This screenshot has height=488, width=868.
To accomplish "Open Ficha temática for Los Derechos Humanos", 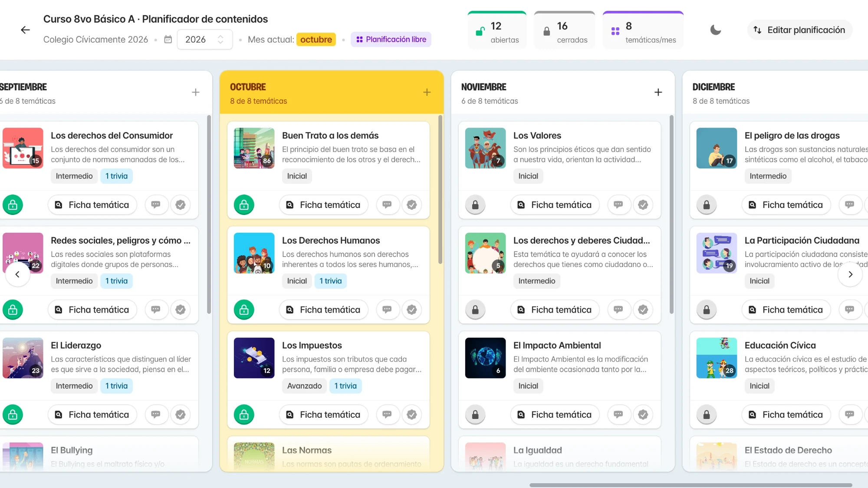I will pos(324,310).
